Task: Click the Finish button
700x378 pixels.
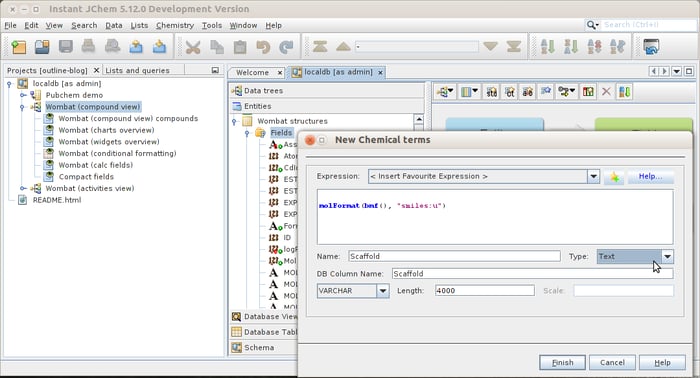Action: coord(562,362)
